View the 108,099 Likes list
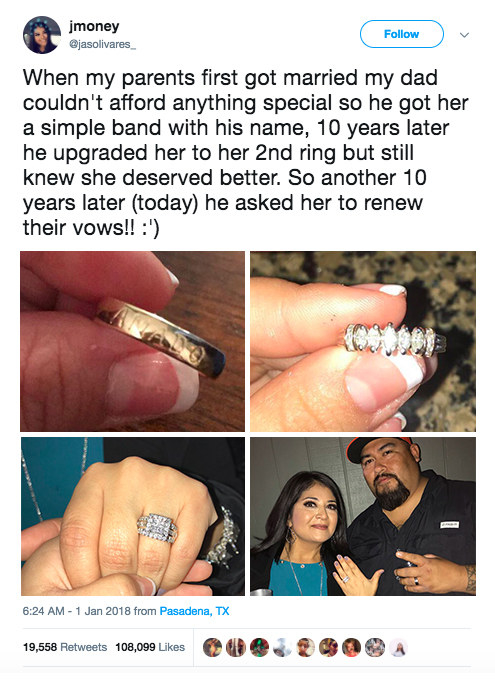 150,647
